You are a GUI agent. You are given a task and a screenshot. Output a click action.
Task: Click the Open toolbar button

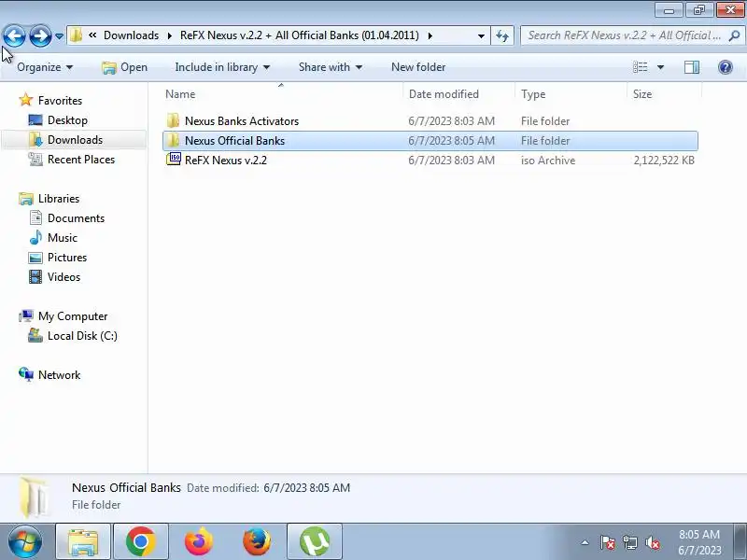(x=125, y=67)
